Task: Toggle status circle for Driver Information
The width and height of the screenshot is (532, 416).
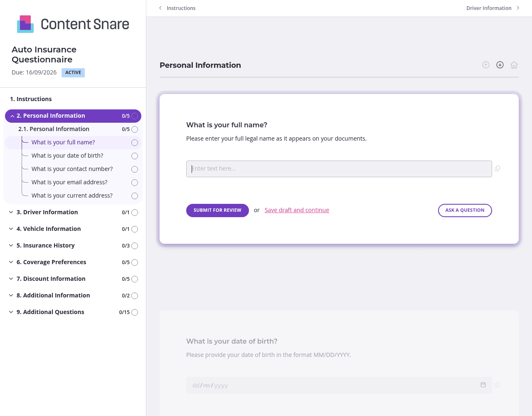Action: 135,213
